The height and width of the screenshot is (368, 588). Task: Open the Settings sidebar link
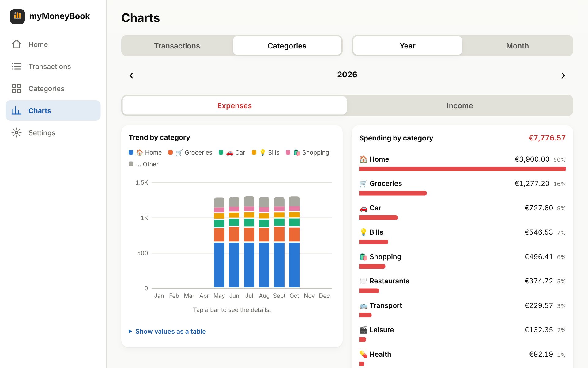pos(53,132)
